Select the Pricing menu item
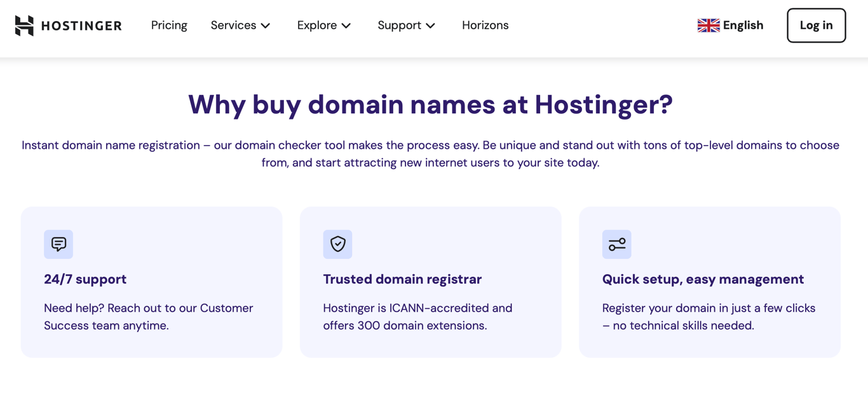 click(169, 25)
